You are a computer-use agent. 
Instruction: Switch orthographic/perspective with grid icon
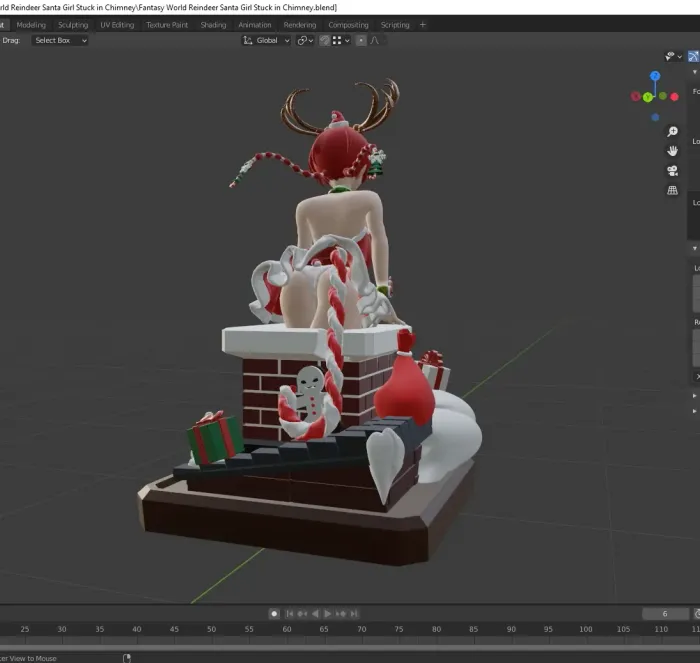(672, 190)
